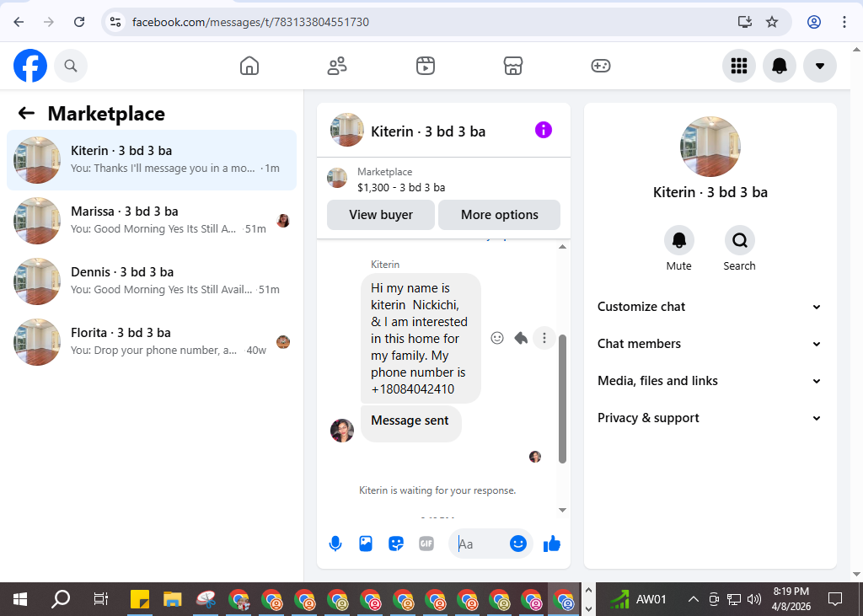The height and width of the screenshot is (616, 863).
Task: React to Kiterin's message with emoji icon
Action: click(x=497, y=338)
